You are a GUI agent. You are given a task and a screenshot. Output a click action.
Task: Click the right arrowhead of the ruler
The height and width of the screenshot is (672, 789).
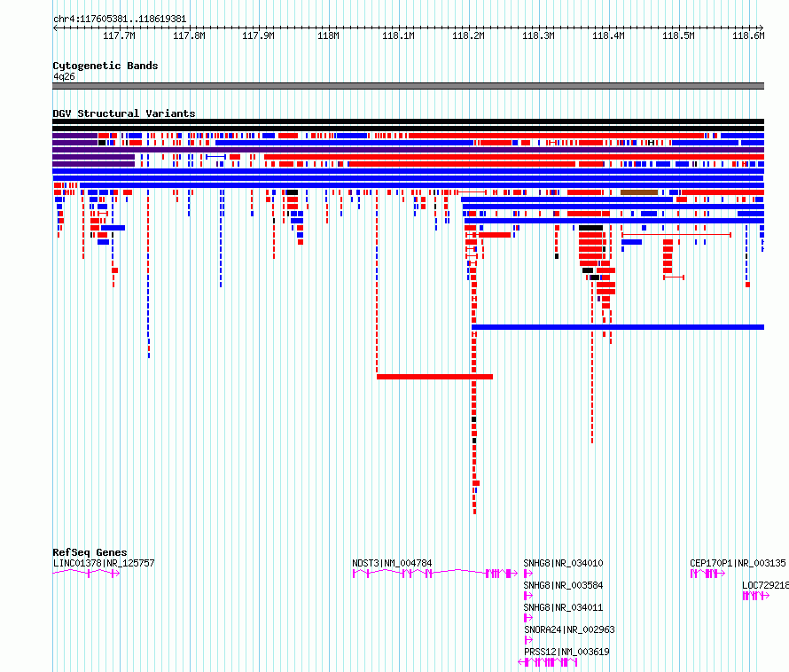(x=762, y=28)
